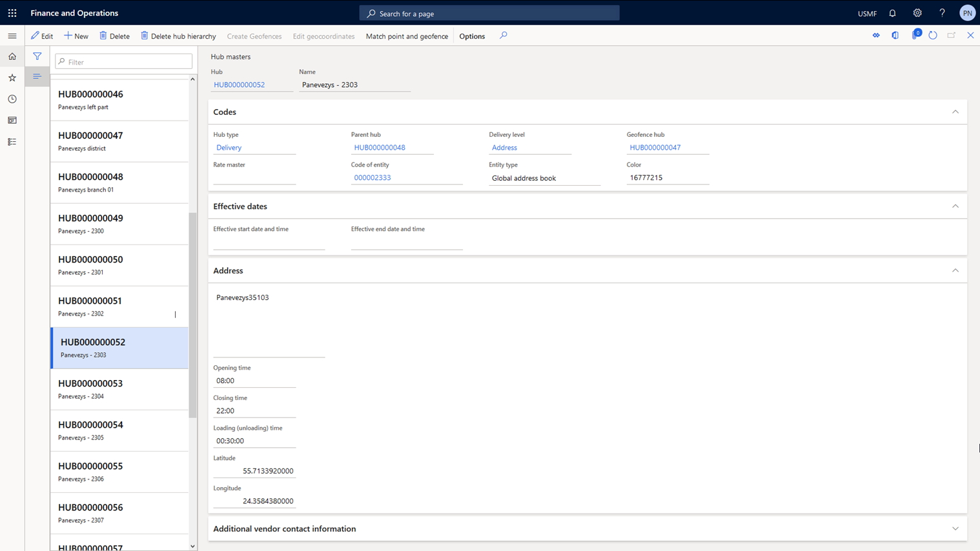
Task: Toggle the list view pane button
Action: click(x=37, y=77)
